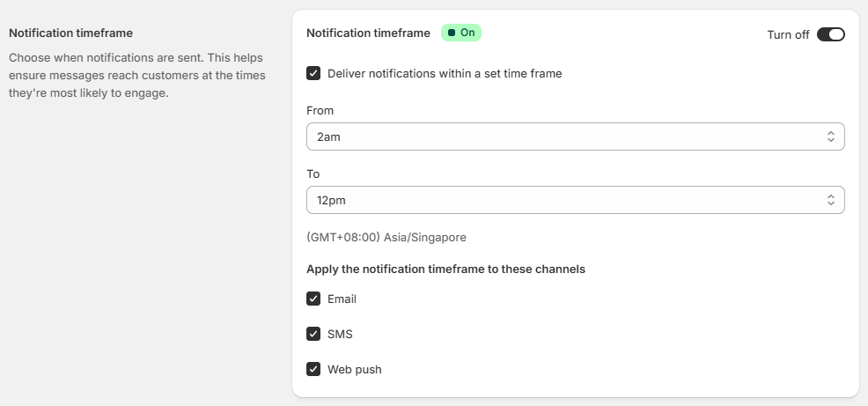The height and width of the screenshot is (406, 868).
Task: Uncheck the Web push channel checkbox
Action: point(313,370)
